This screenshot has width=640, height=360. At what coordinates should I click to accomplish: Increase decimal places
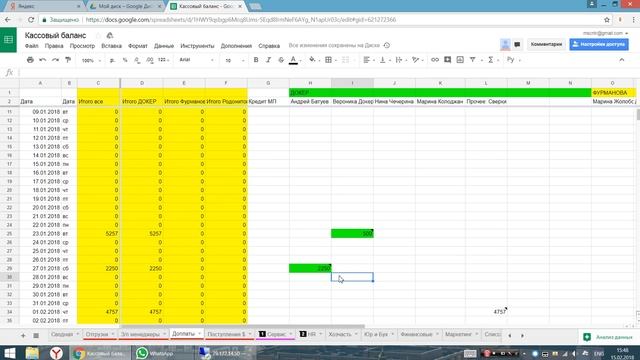[150, 60]
